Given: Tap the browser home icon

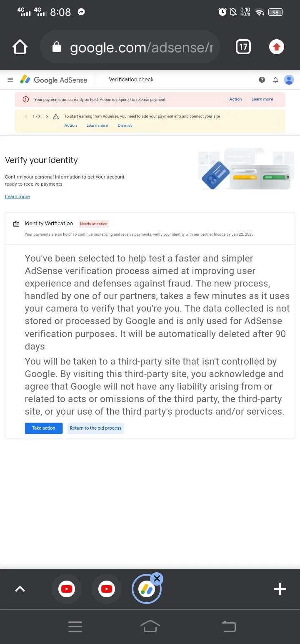Looking at the screenshot, I should [20, 47].
